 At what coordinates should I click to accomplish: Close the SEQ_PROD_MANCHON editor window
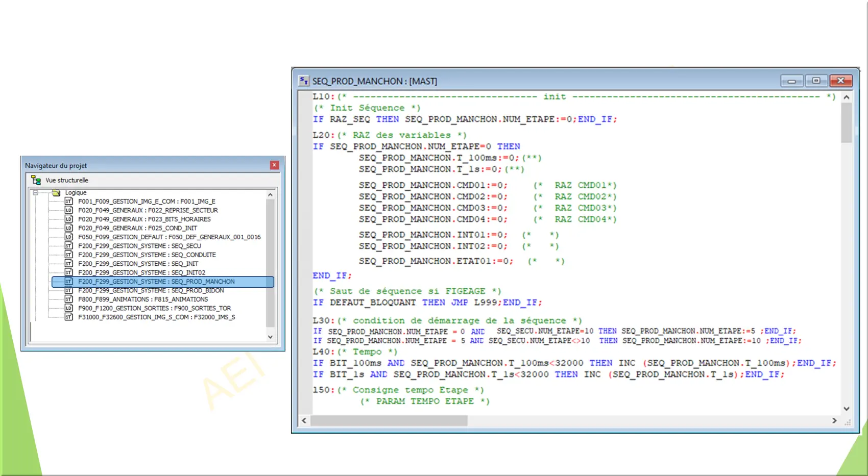[x=840, y=81]
